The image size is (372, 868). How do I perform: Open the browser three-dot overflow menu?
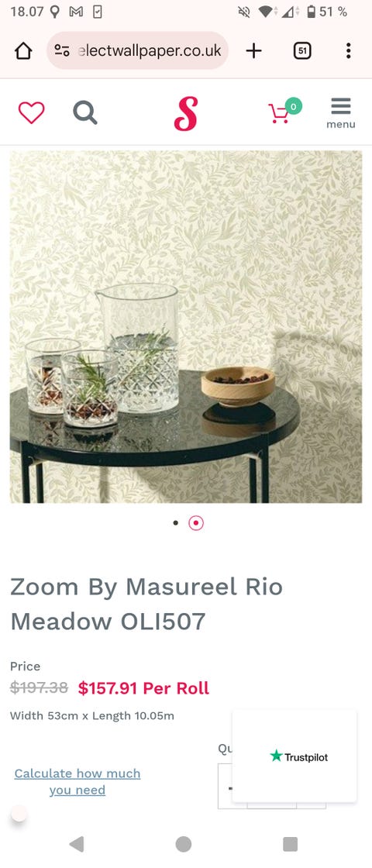[x=348, y=51]
